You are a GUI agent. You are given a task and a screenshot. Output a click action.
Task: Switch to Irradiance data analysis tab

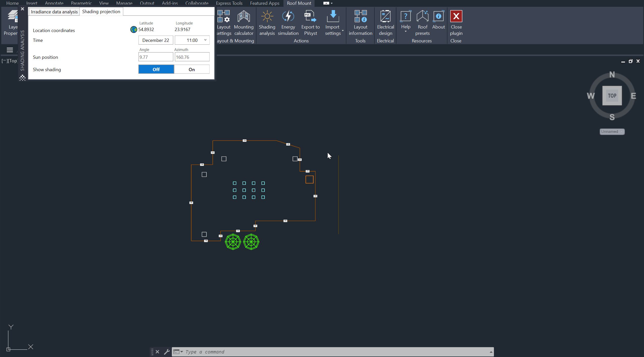[x=54, y=12]
